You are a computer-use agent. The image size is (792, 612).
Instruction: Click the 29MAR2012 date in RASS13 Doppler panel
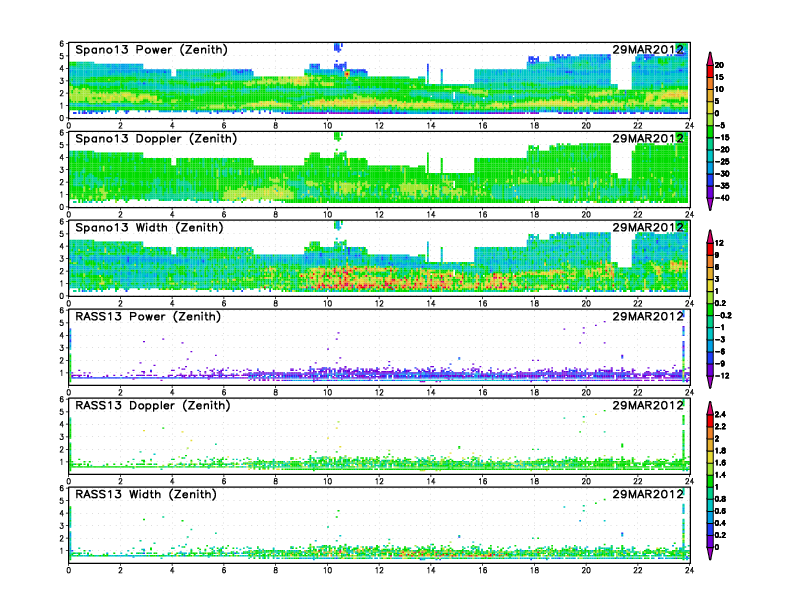[648, 405]
